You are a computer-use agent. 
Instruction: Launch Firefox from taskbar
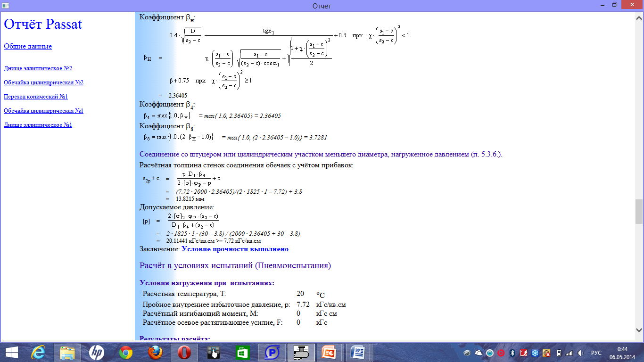click(155, 352)
